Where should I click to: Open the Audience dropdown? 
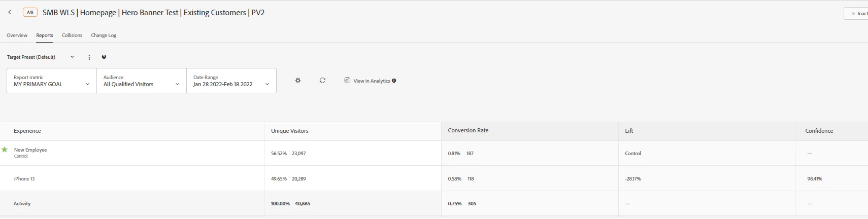141,81
